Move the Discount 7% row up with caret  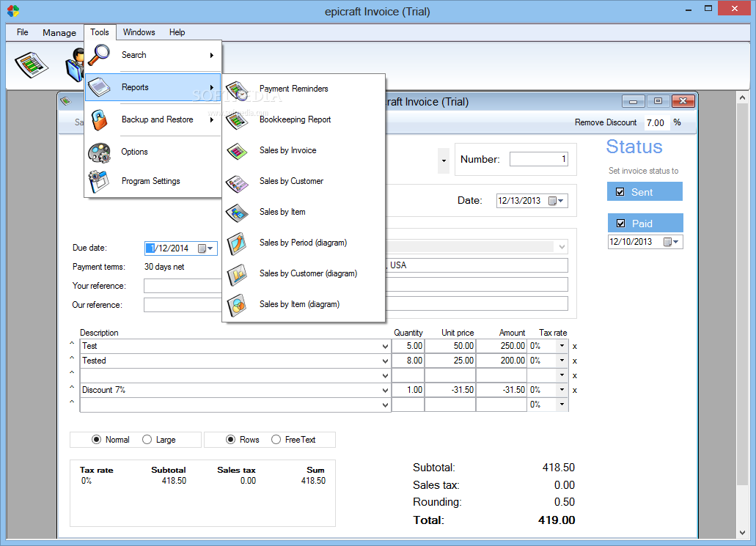tap(72, 387)
